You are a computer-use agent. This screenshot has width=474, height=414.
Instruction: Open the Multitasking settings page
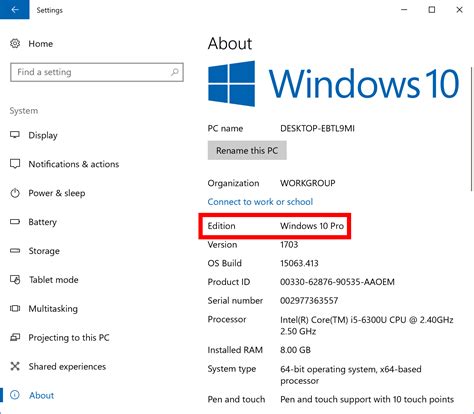tap(53, 308)
